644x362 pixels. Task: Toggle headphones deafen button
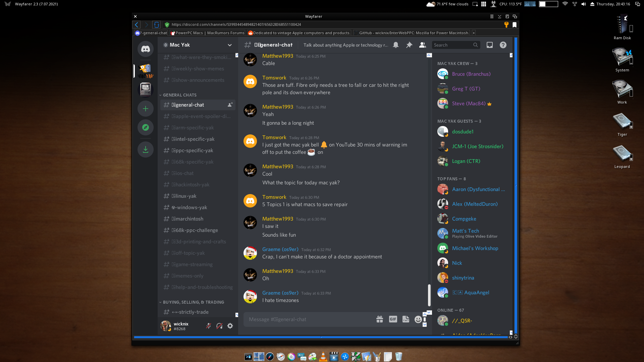pos(219,326)
